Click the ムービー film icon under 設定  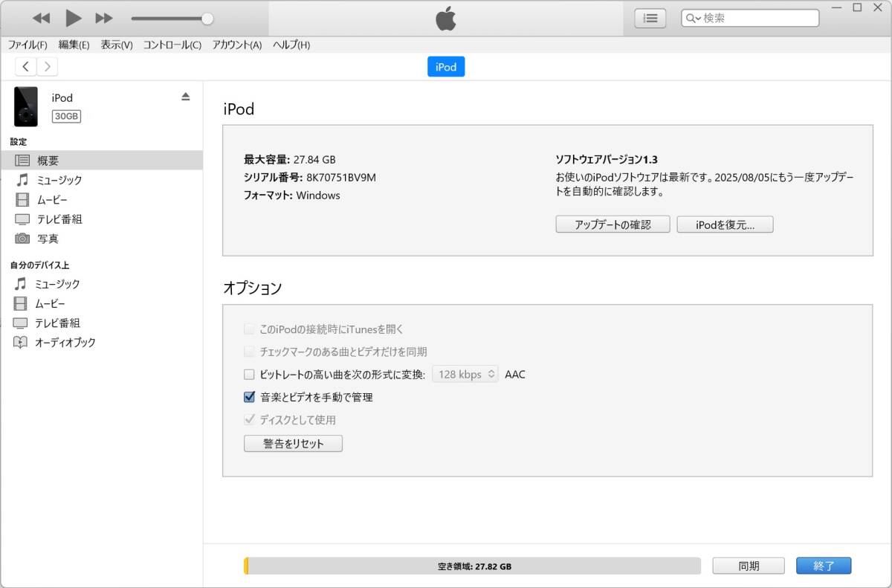point(22,200)
